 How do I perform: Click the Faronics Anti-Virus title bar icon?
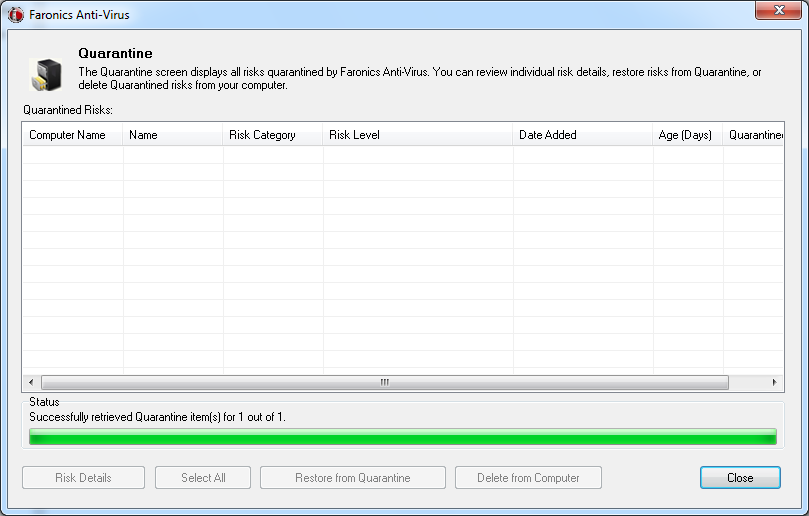[x=15, y=14]
